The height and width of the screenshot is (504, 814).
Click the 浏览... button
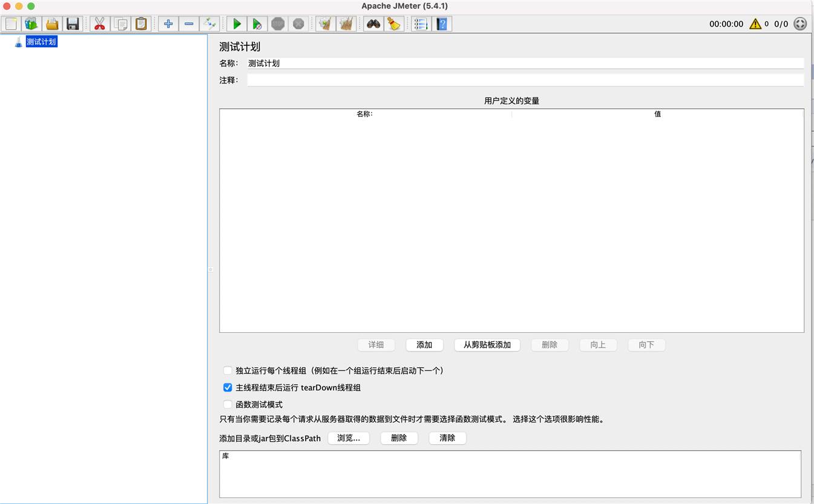point(349,438)
